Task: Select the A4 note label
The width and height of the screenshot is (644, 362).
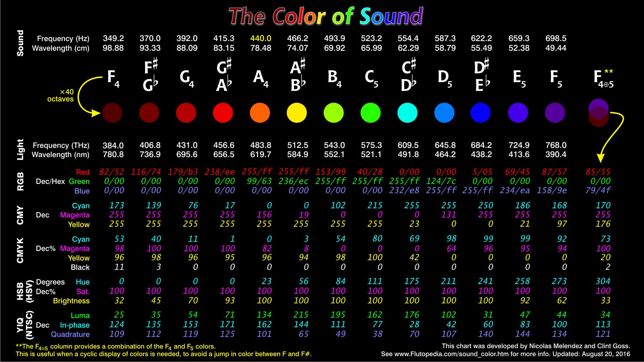Action: (x=261, y=78)
